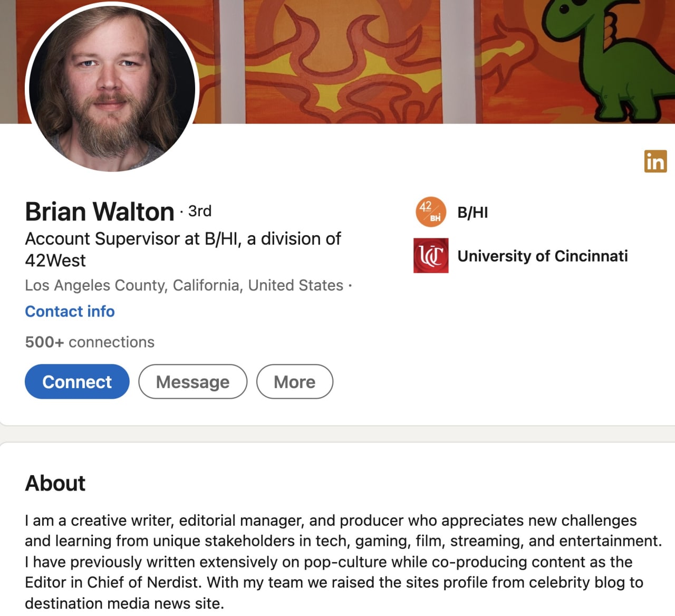
Task: Click the orange B/HI company logo
Action: point(431,212)
